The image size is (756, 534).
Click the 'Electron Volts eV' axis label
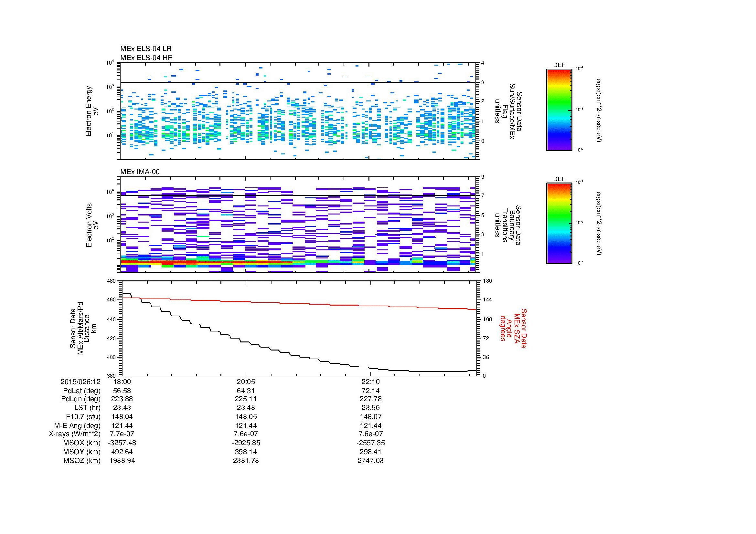(92, 225)
